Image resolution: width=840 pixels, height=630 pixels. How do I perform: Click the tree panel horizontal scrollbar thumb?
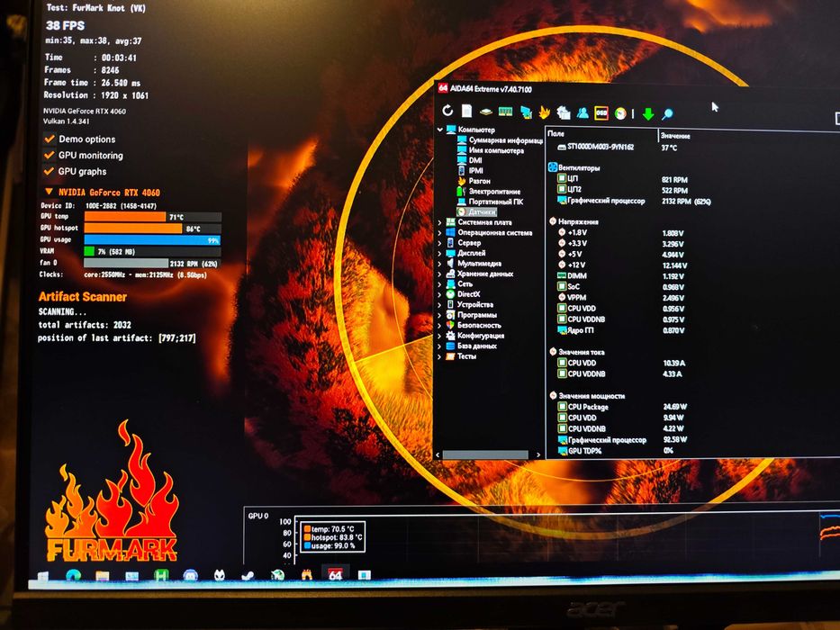click(x=485, y=454)
